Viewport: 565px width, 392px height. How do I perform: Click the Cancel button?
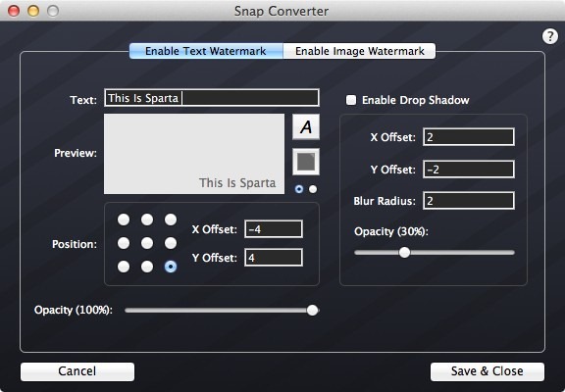pos(77,371)
